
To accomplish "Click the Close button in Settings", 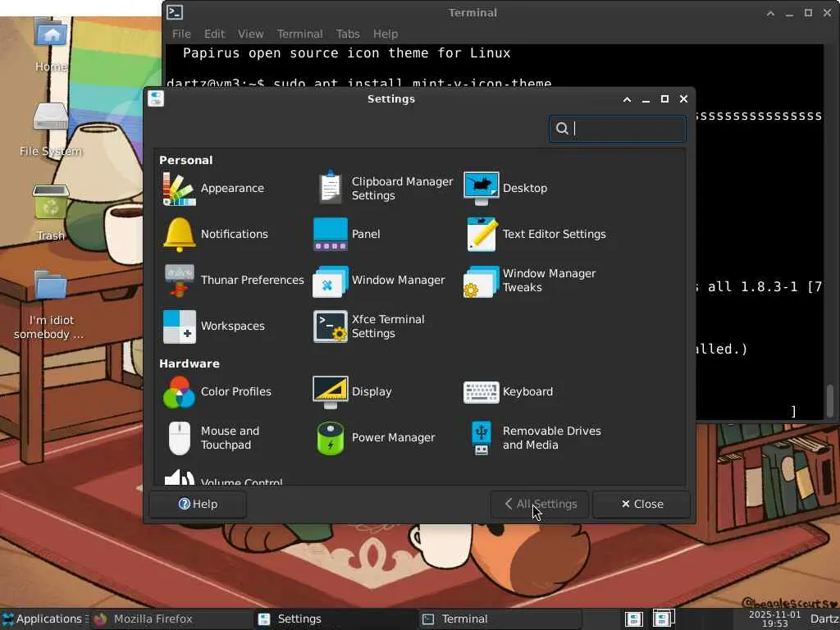I will click(x=641, y=504).
